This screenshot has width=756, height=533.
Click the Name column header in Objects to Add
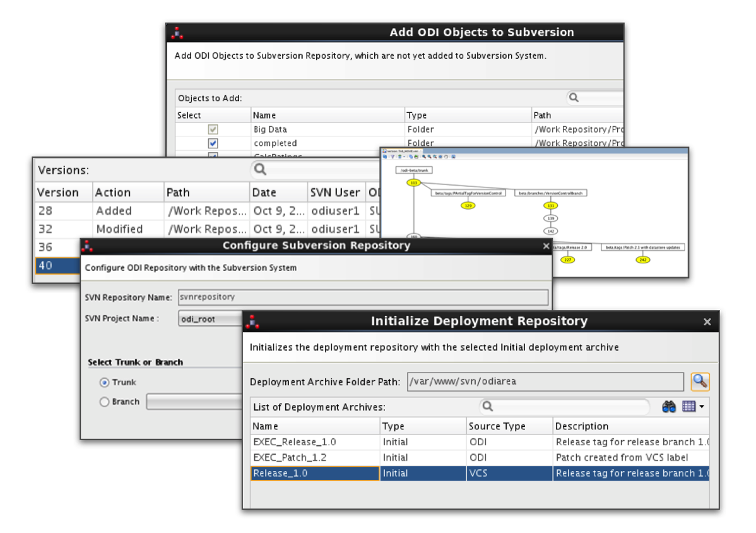pyautogui.click(x=328, y=116)
